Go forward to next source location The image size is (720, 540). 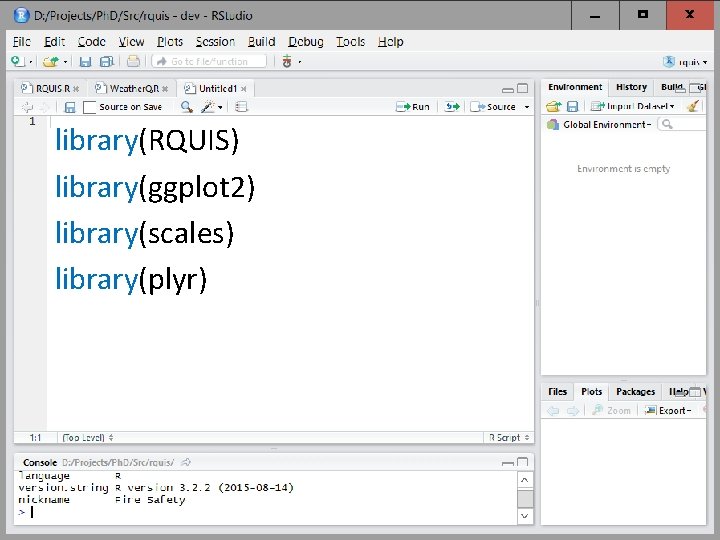[x=44, y=107]
